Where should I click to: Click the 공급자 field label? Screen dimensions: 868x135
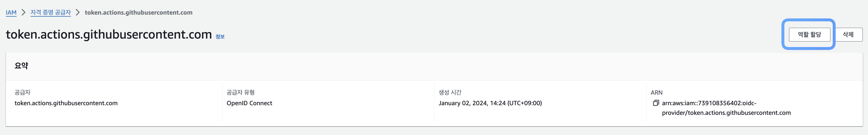(x=22, y=92)
